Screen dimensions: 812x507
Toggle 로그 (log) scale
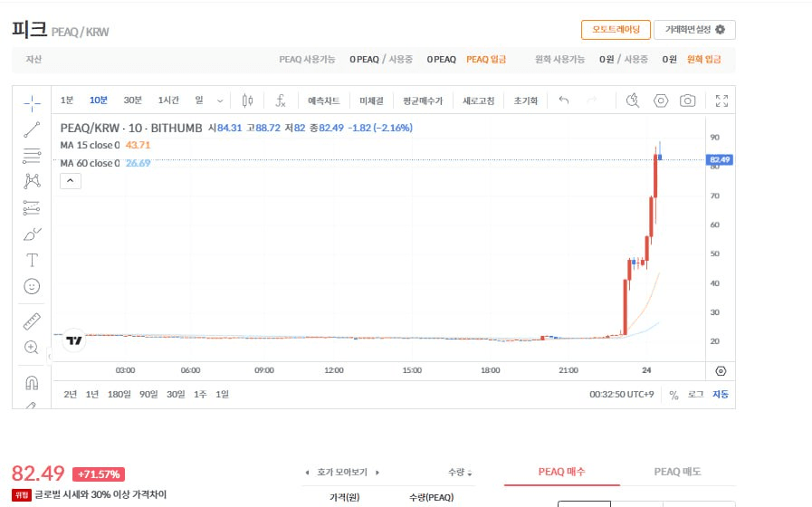pyautogui.click(x=695, y=395)
